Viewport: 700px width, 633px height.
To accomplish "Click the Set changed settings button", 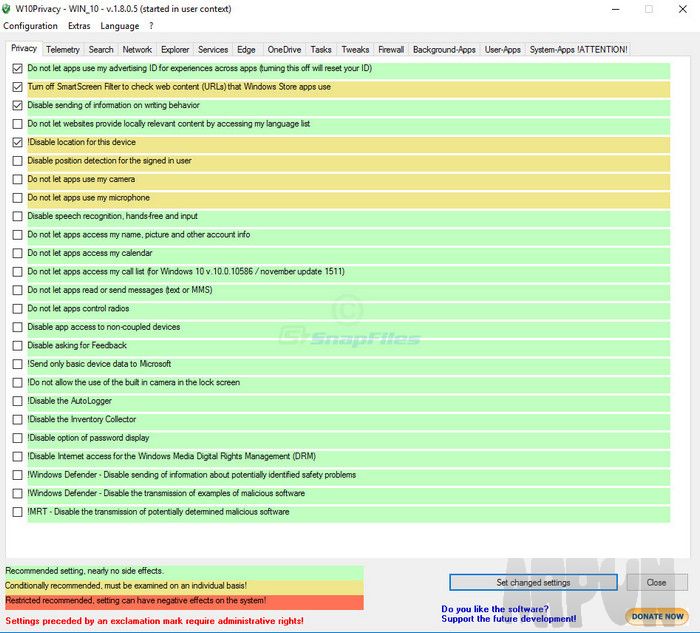I will point(533,583).
